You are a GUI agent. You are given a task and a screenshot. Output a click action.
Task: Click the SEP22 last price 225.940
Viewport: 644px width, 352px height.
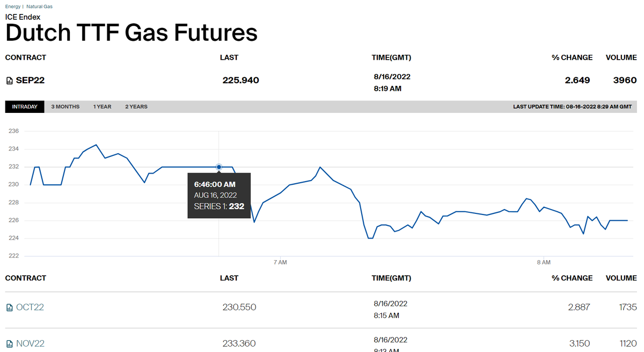point(241,80)
